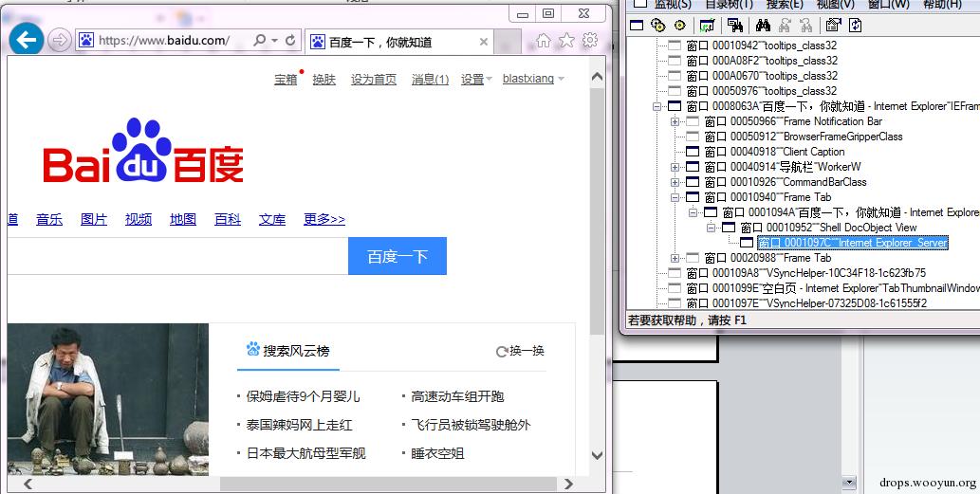Click the Refresh icon in Spy++ toolbar

855,25
